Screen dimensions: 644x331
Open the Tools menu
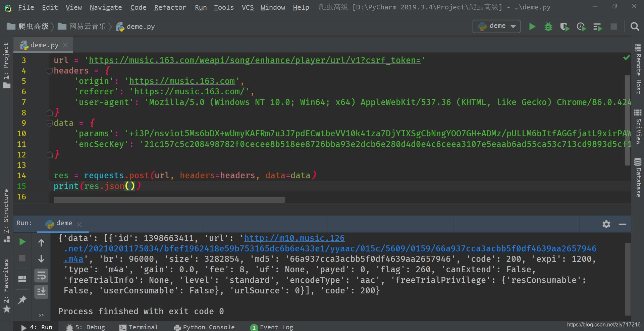pyautogui.click(x=224, y=7)
